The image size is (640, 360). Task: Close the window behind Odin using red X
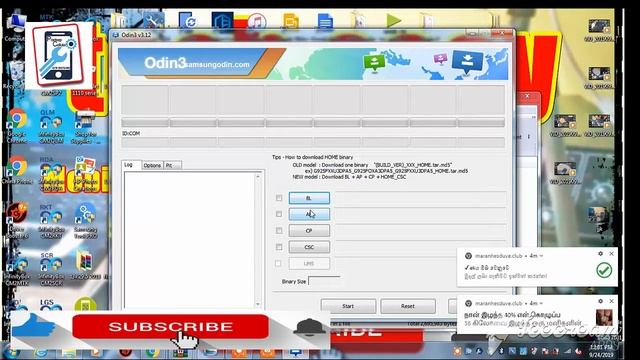click(527, 96)
